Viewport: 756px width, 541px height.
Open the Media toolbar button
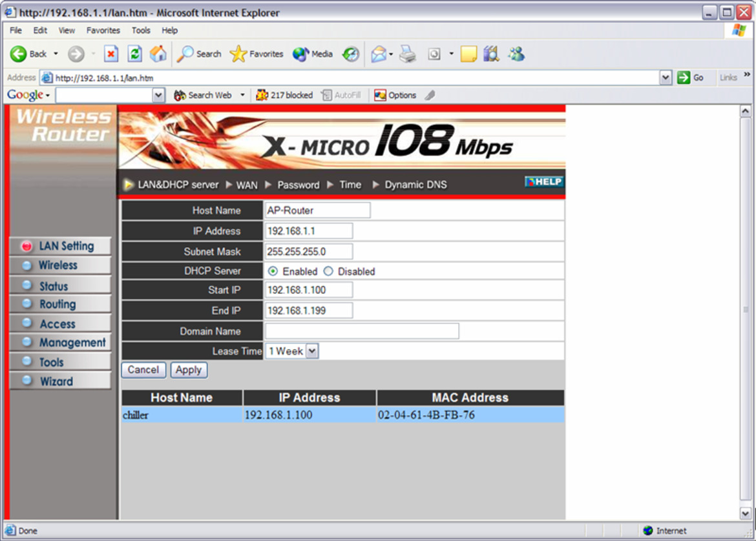tap(313, 54)
